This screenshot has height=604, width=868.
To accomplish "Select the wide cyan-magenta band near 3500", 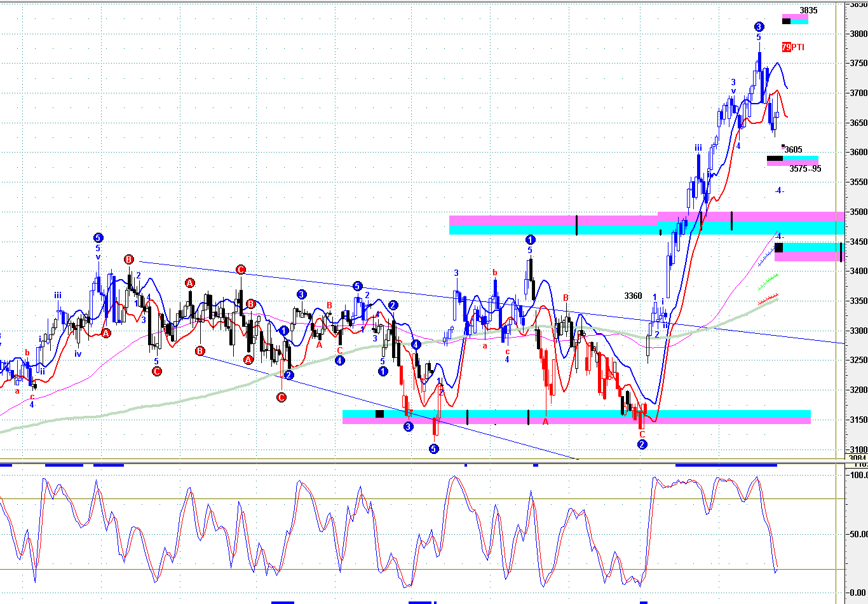I will pyautogui.click(x=647, y=224).
